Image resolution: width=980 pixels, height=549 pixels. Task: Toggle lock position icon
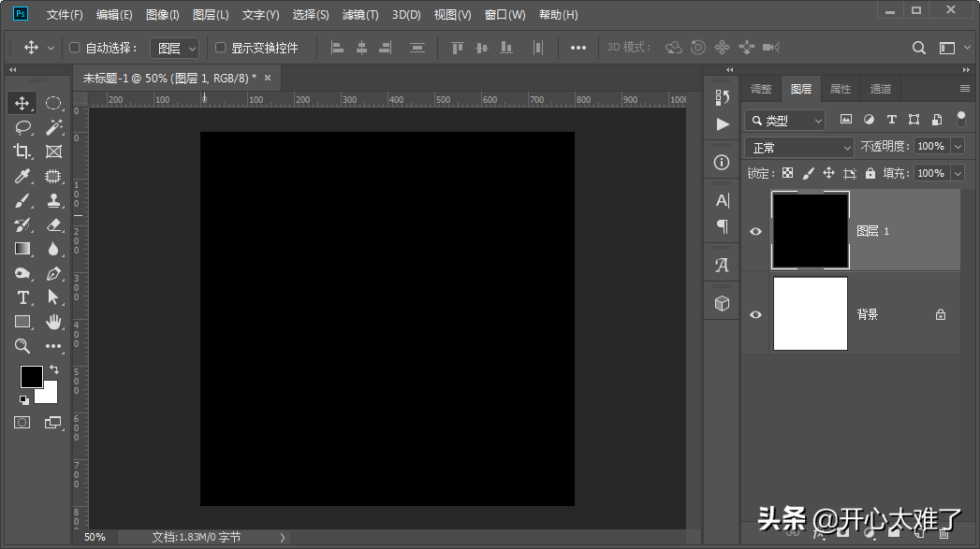click(x=828, y=173)
